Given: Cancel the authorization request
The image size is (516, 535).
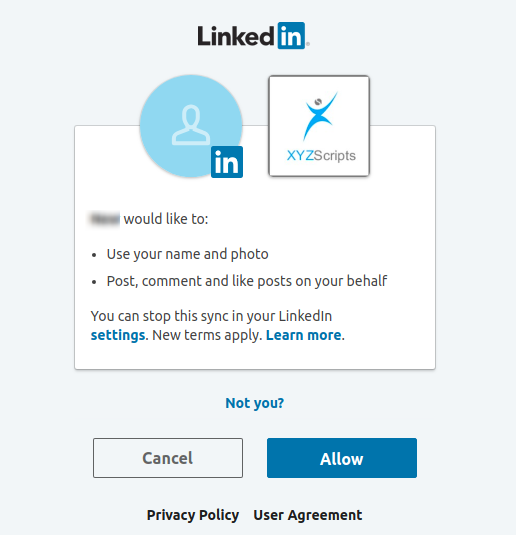Looking at the screenshot, I should coord(168,458).
